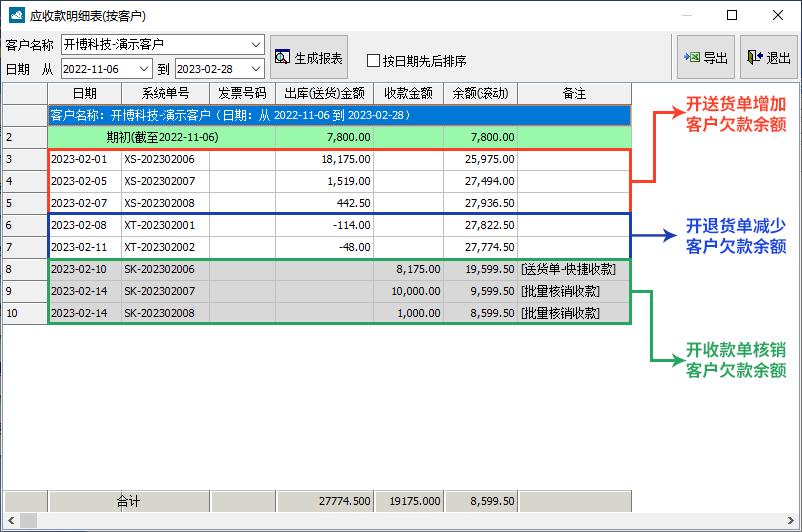Click the receipt amount 1,000.00

point(409,313)
